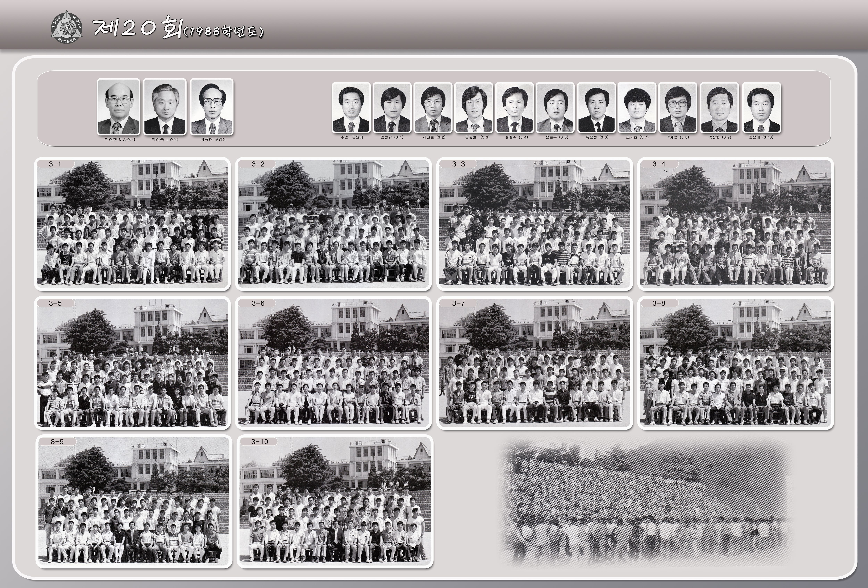Open the 3-5 class group photo
The width and height of the screenshot is (868, 588).
(132, 363)
